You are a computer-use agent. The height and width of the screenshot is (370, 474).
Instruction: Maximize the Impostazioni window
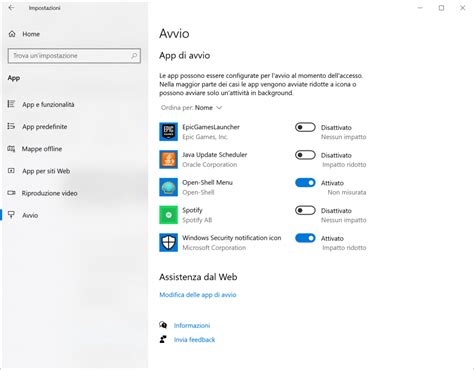pyautogui.click(x=441, y=8)
